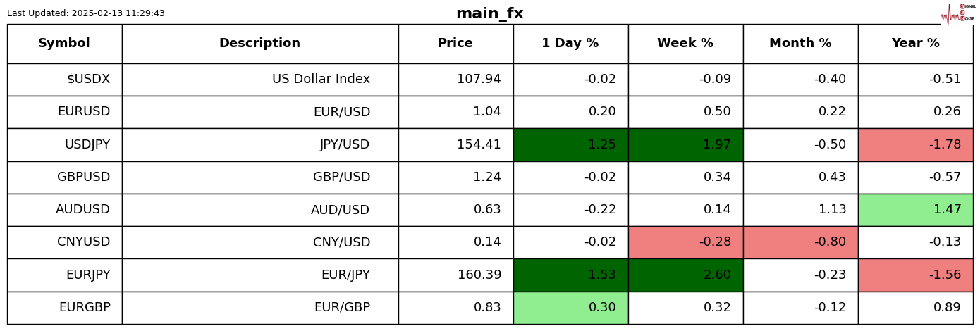Click the Signal2Noise logo icon

[957, 13]
